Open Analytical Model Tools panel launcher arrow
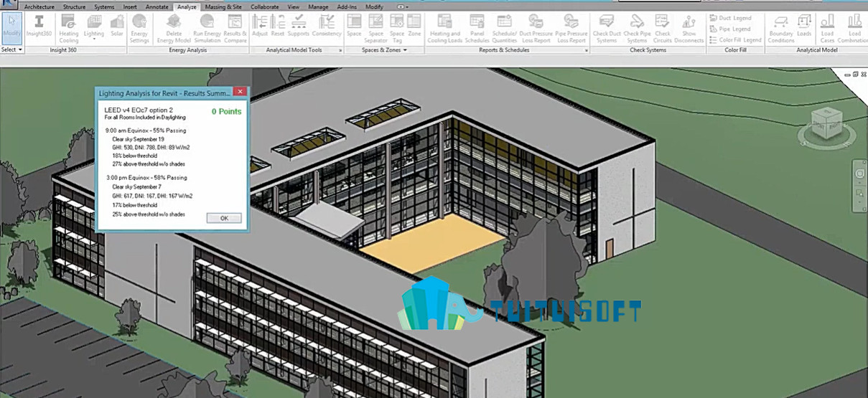Image resolution: width=868 pixels, height=398 pixels. click(341, 51)
